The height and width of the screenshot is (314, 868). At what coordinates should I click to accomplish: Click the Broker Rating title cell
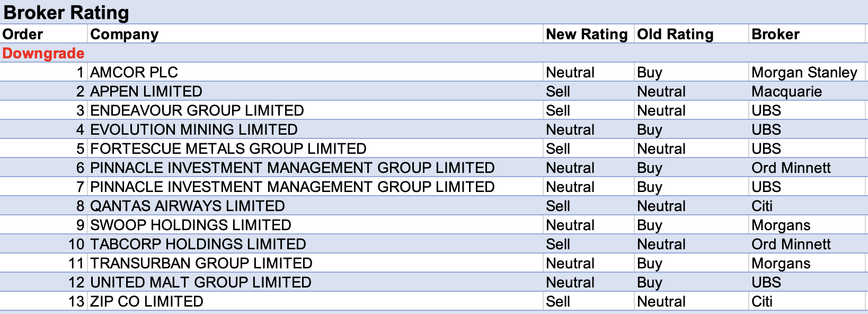[x=66, y=12]
